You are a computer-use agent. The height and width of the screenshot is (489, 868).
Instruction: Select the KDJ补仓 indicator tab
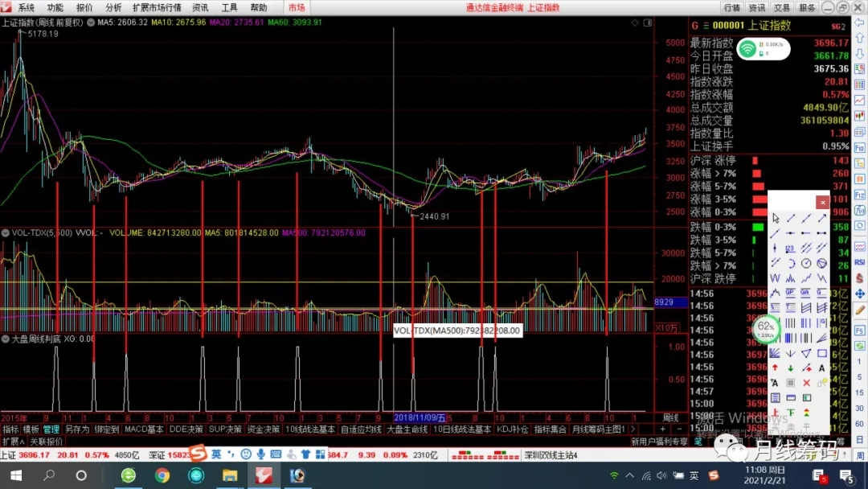pos(511,429)
